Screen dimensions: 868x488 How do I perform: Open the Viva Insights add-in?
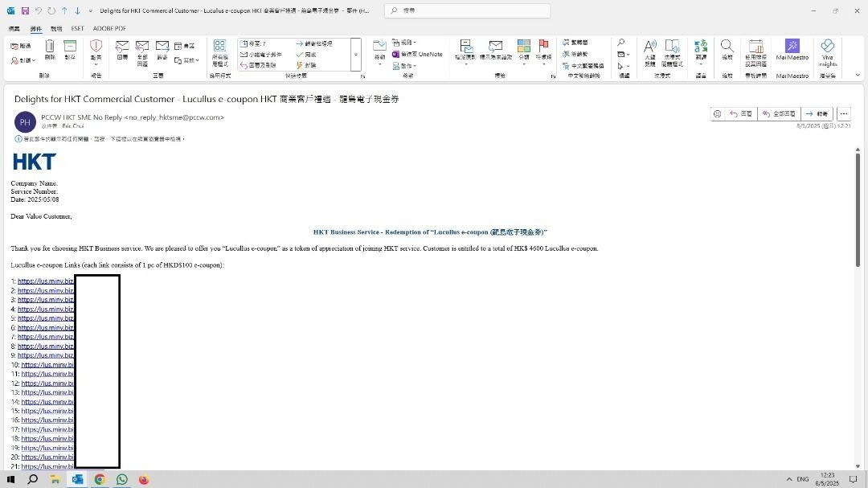(x=828, y=52)
